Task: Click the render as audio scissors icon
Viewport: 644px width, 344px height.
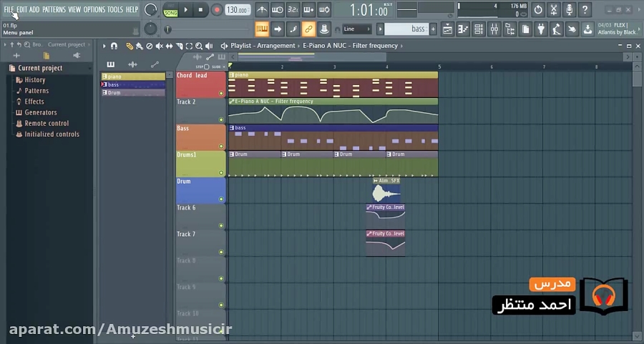Action: (x=554, y=9)
